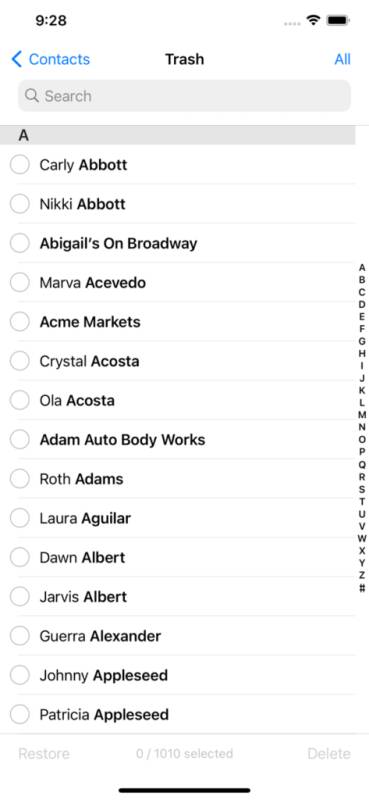Toggle selection for Roth Adams

click(20, 479)
